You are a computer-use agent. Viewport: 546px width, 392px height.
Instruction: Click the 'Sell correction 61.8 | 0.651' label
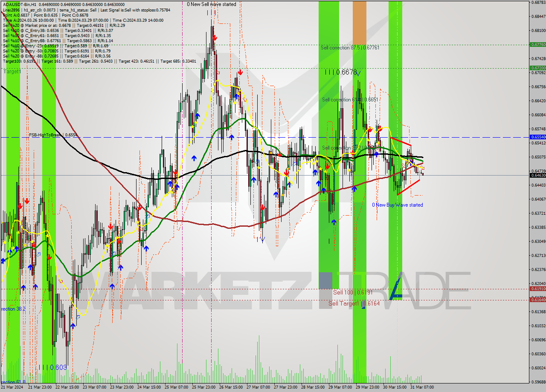click(350, 100)
